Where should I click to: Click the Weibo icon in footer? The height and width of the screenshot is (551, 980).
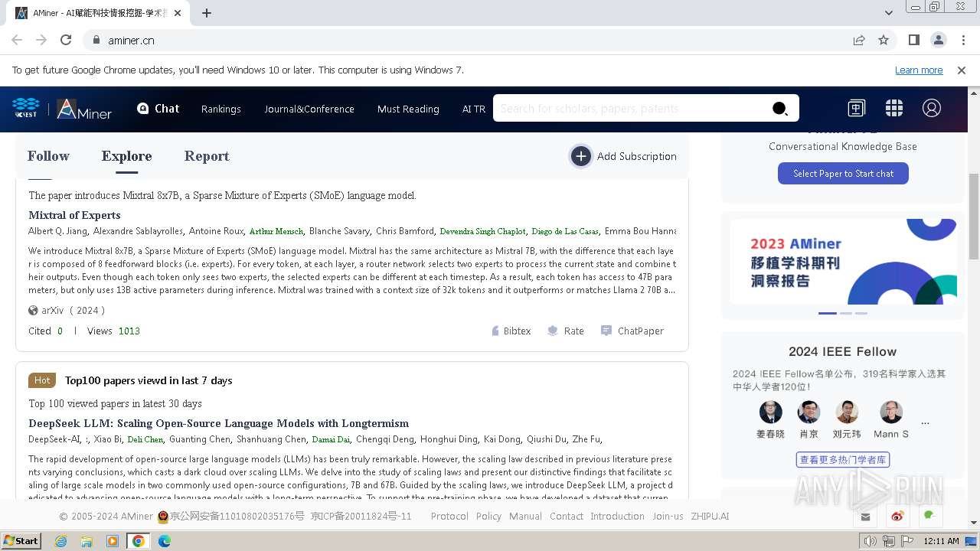897,517
